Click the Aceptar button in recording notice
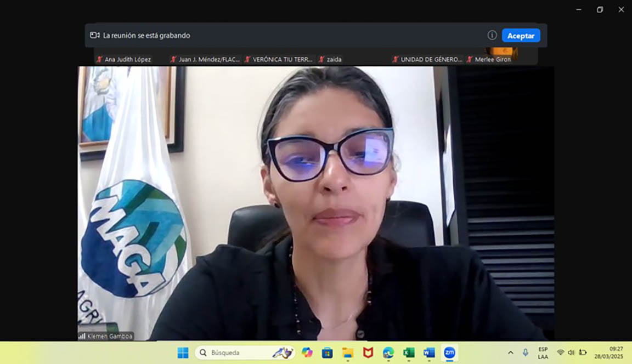This screenshot has height=364, width=632. [521, 36]
